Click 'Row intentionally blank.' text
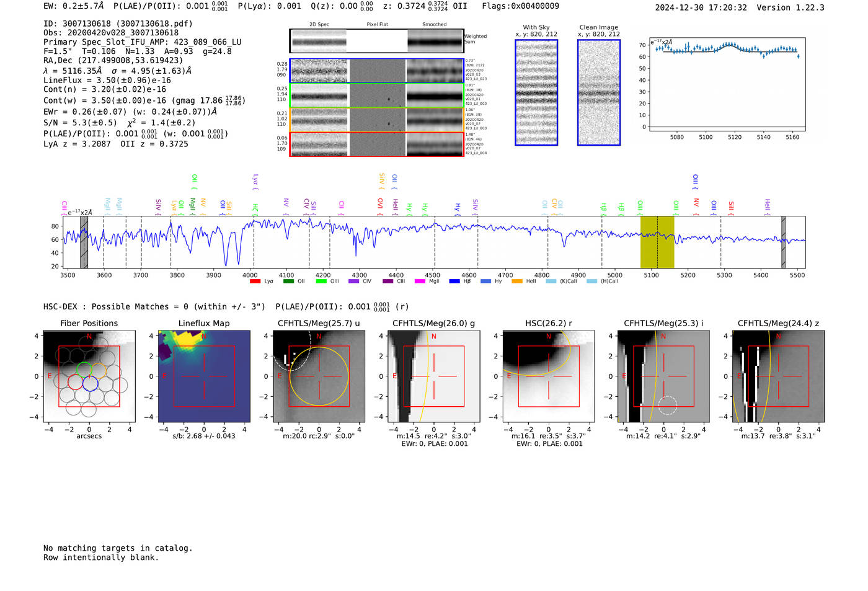The width and height of the screenshot is (868, 591). [x=101, y=558]
